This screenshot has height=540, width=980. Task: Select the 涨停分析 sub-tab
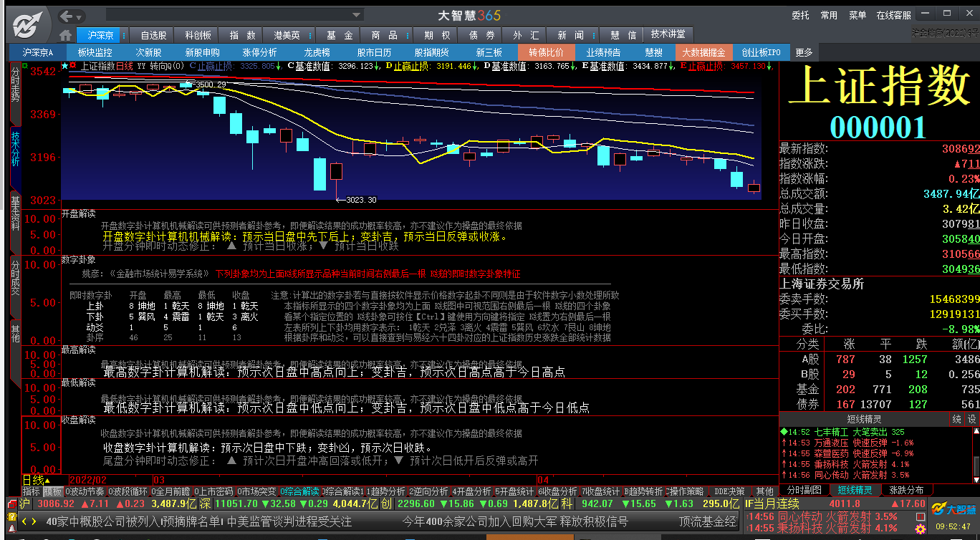(259, 52)
